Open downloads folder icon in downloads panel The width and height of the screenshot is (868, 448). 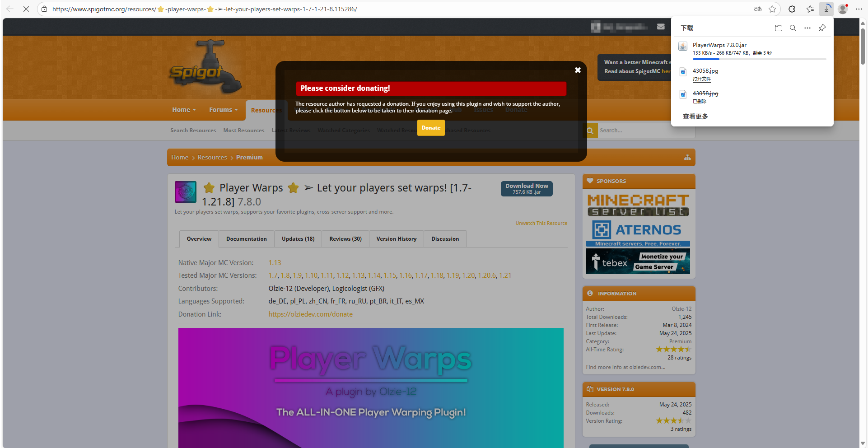[x=778, y=28]
